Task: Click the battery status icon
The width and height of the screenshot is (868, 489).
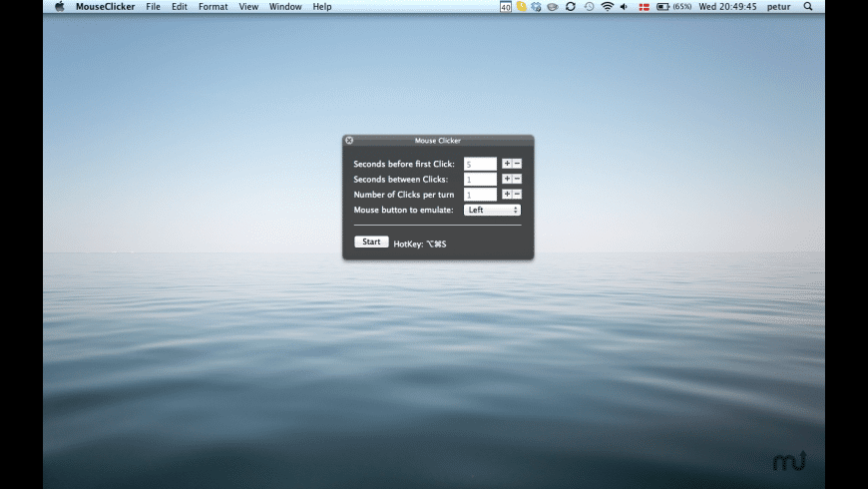Action: tap(663, 6)
